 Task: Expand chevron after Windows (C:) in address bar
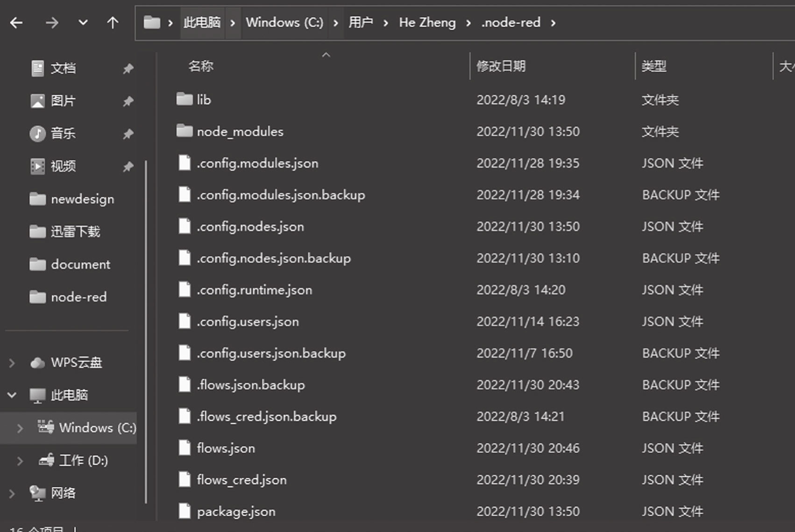tap(335, 22)
